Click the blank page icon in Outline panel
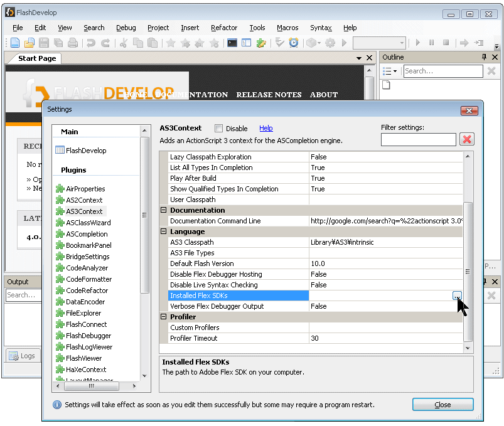This screenshot has height=426, width=504. pos(386,85)
